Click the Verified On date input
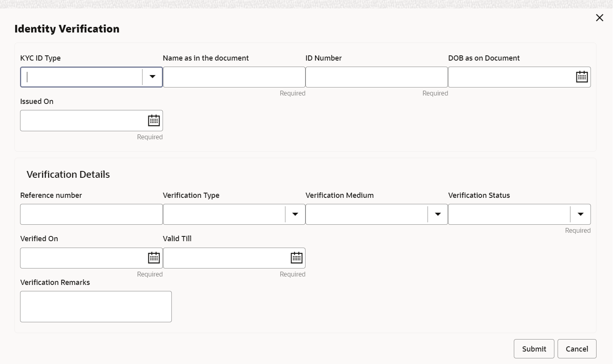The height and width of the screenshot is (364, 615). tap(83, 258)
